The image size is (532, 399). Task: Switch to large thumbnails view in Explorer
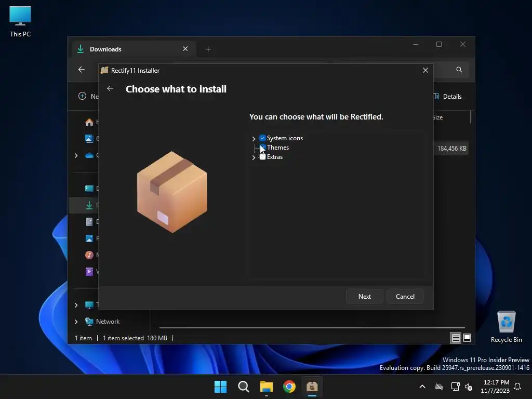467,338
